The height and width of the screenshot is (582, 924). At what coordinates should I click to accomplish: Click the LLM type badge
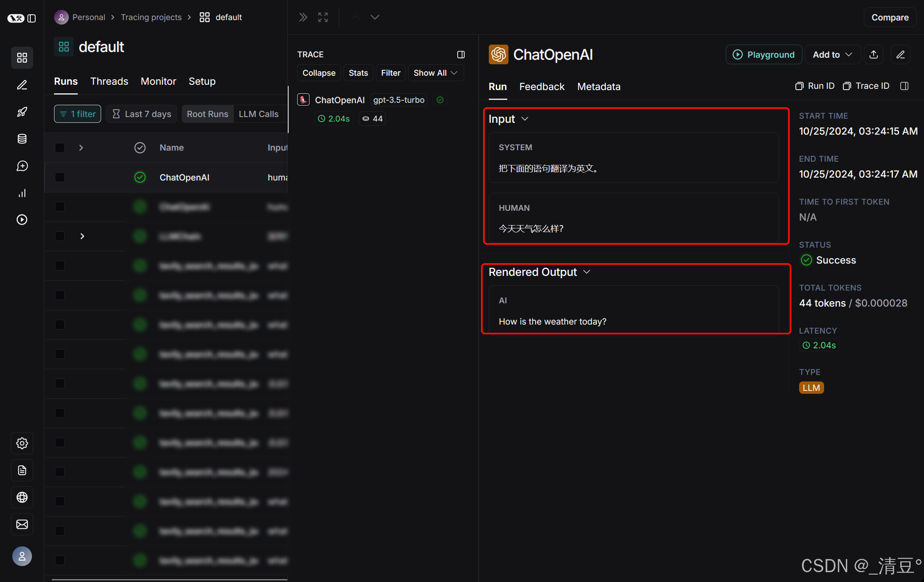[x=811, y=388]
